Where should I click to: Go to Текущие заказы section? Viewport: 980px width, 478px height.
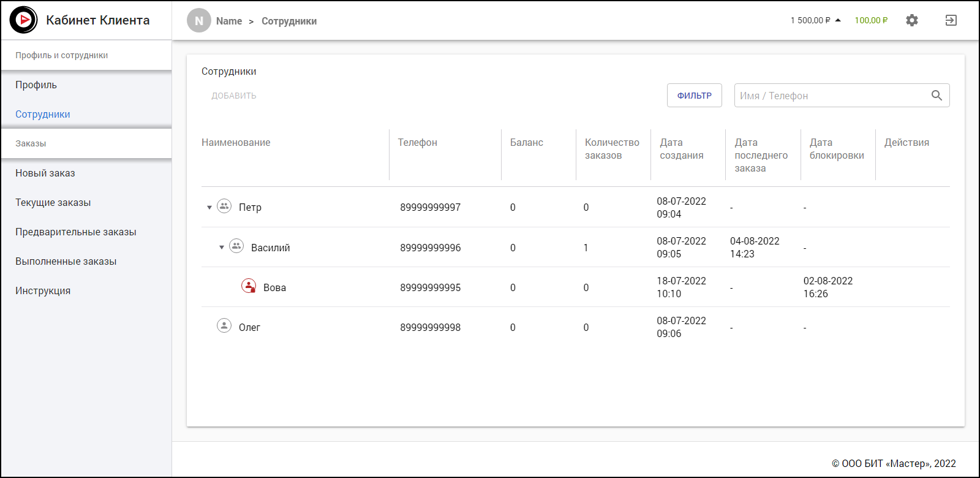pyautogui.click(x=53, y=203)
